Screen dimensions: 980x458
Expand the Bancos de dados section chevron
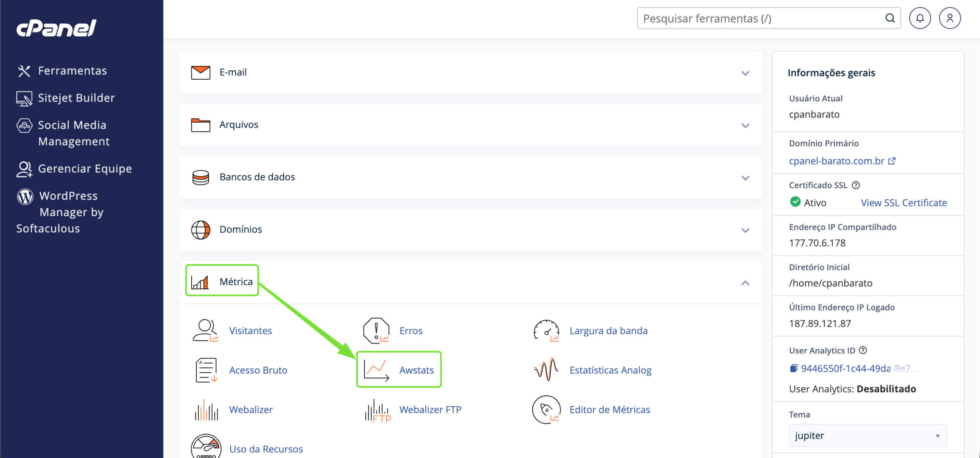click(x=745, y=178)
